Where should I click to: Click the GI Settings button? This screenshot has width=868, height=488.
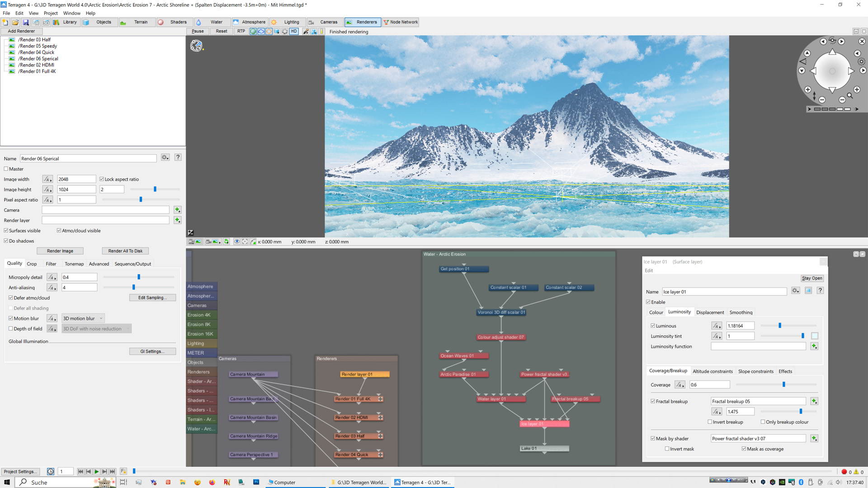[151, 351]
